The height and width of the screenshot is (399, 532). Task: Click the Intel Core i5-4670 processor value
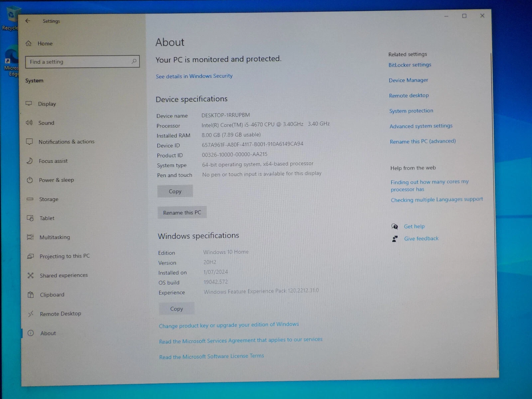point(265,124)
